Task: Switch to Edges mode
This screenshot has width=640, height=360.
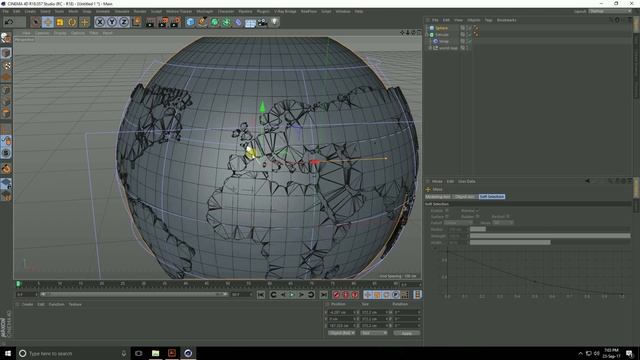Action: click(x=6, y=102)
